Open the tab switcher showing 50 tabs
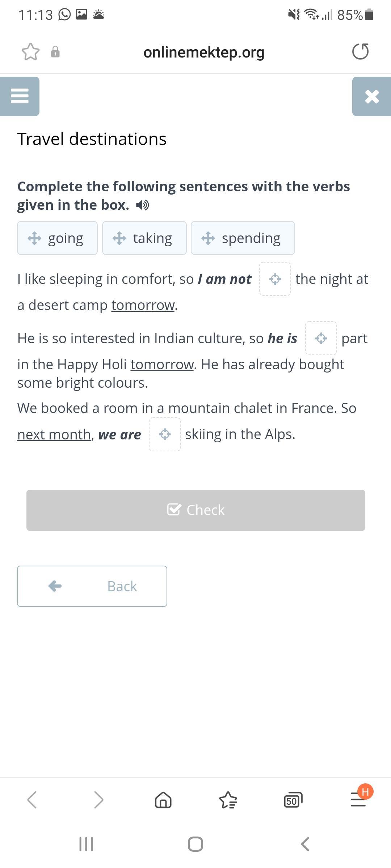Image resolution: width=391 pixels, height=868 pixels. (293, 800)
